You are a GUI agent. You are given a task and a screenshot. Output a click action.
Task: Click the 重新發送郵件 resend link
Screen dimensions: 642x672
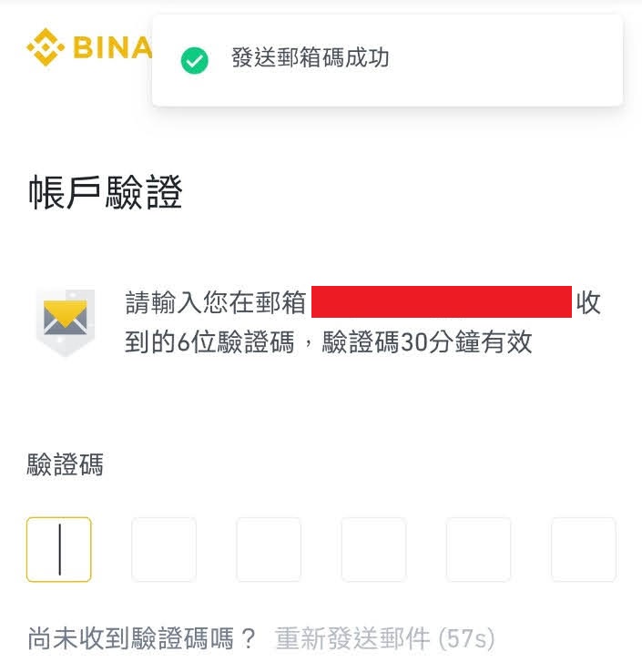[352, 638]
